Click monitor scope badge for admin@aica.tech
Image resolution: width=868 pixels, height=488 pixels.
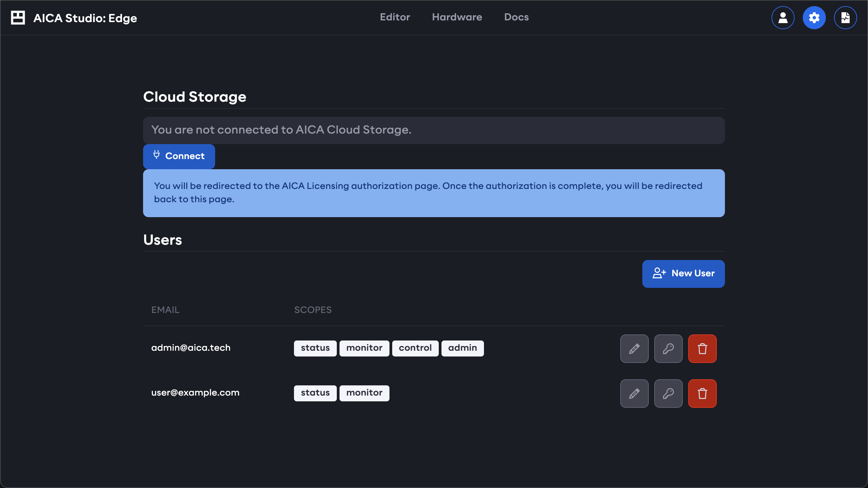[x=364, y=348]
